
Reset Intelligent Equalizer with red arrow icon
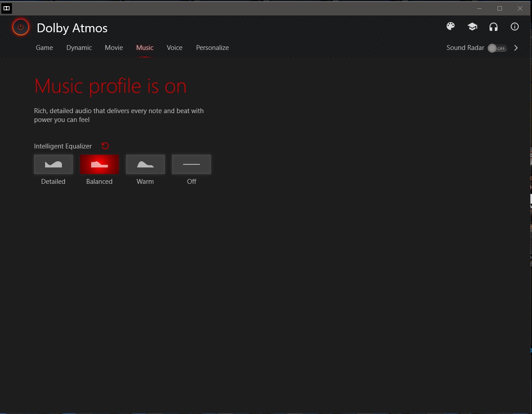point(105,146)
